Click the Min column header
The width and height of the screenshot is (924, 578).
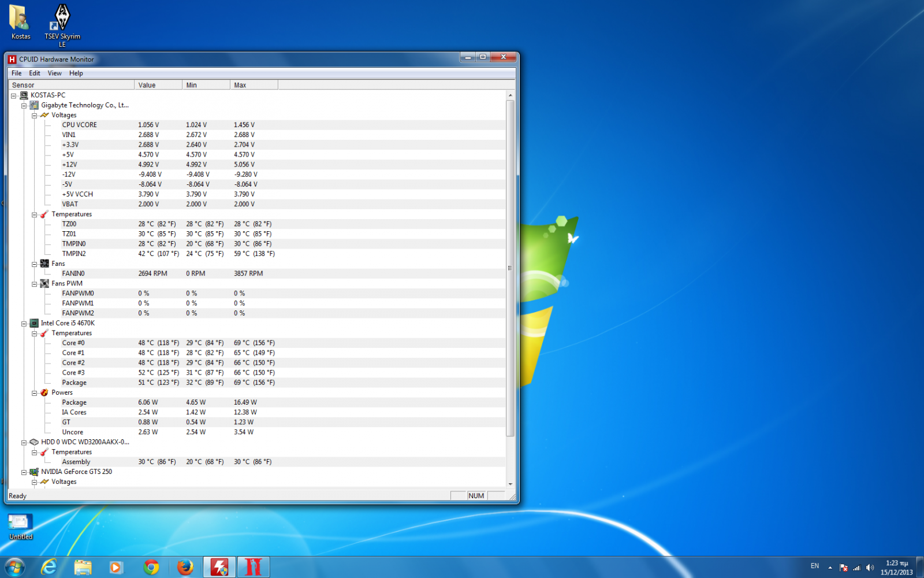[x=206, y=85]
